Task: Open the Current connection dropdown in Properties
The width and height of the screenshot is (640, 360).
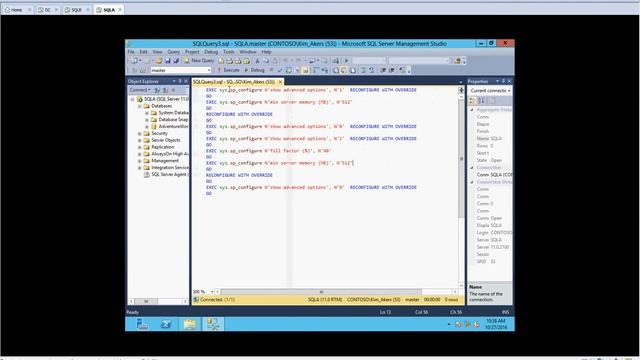Action: click(490, 91)
